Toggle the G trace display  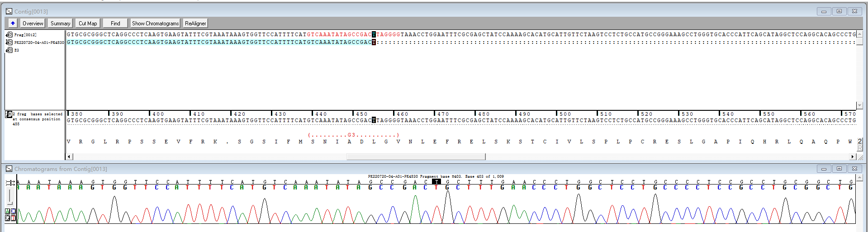8,218
